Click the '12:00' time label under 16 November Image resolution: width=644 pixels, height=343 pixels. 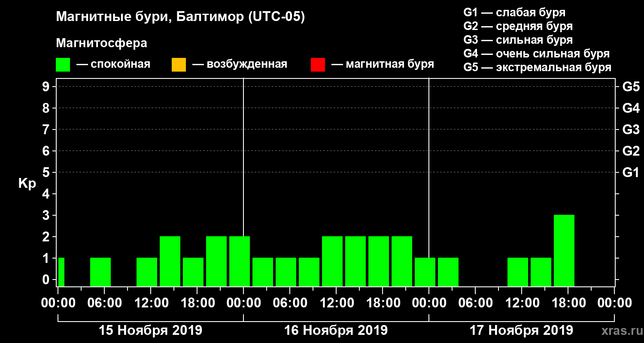336,303
